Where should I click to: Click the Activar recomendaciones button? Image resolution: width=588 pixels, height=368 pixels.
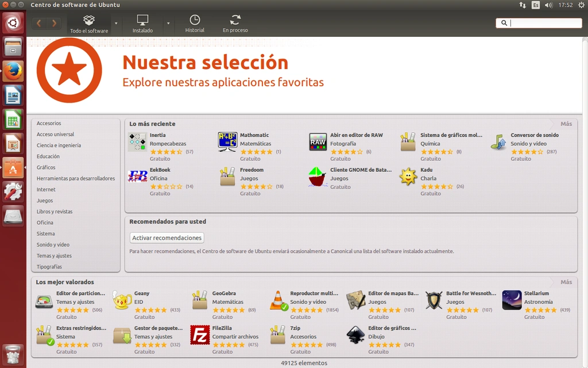pos(167,237)
